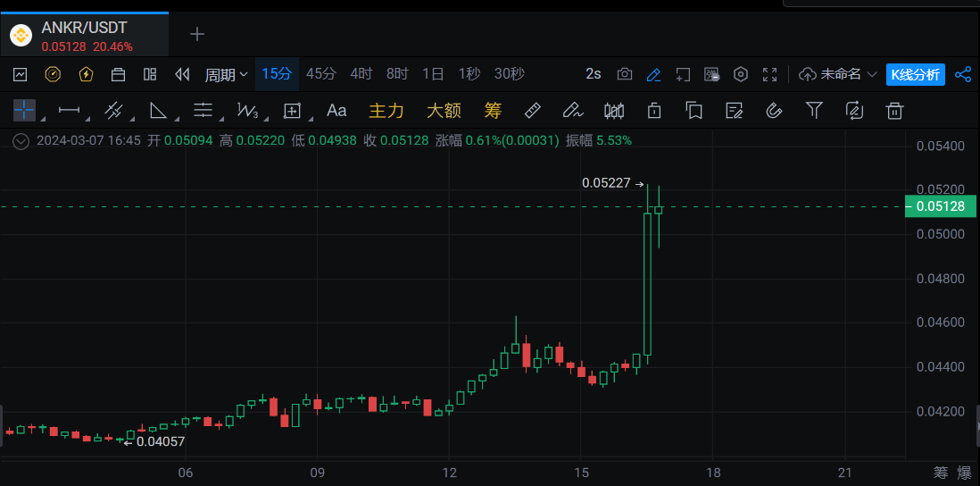Select the freehand brush pen tool
The image size is (980, 486).
pos(572,111)
